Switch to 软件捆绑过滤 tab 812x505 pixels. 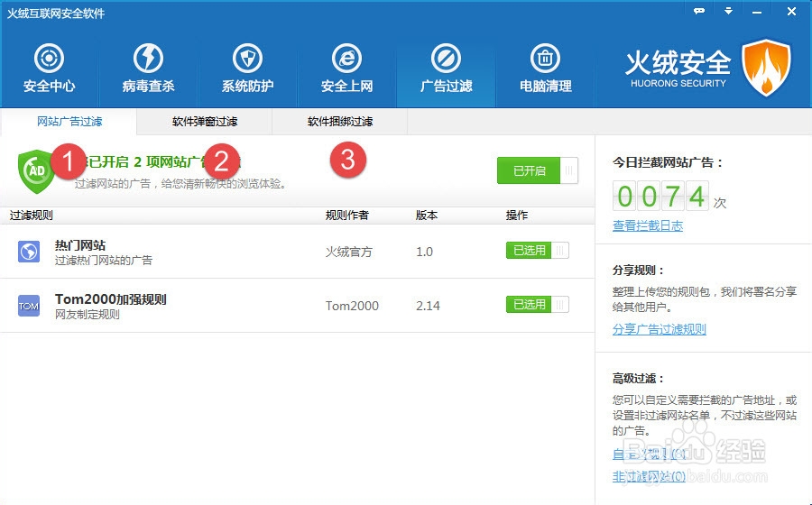[340, 122]
